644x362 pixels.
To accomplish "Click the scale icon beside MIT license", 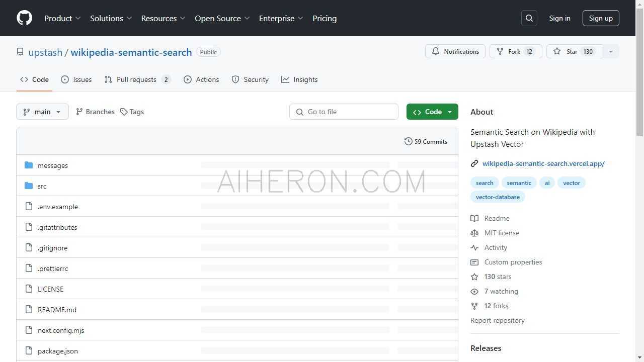I will point(474,233).
